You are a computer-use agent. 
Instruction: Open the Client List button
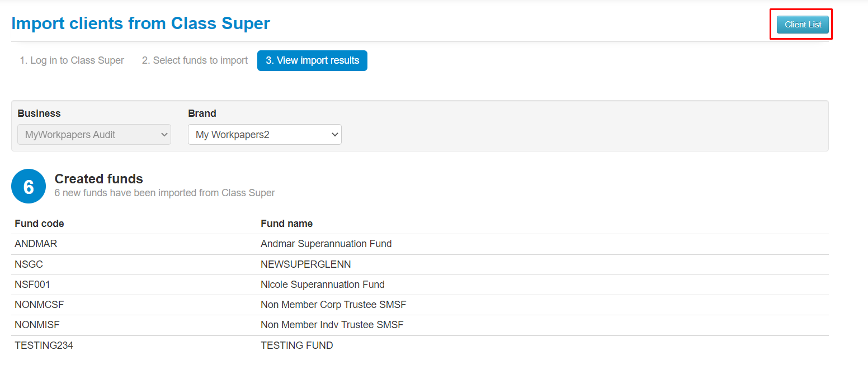(x=803, y=25)
